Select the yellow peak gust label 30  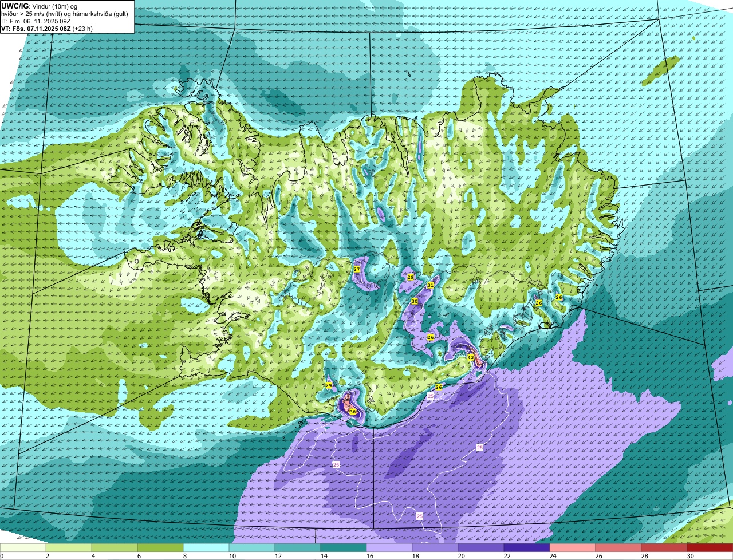pyautogui.click(x=415, y=301)
